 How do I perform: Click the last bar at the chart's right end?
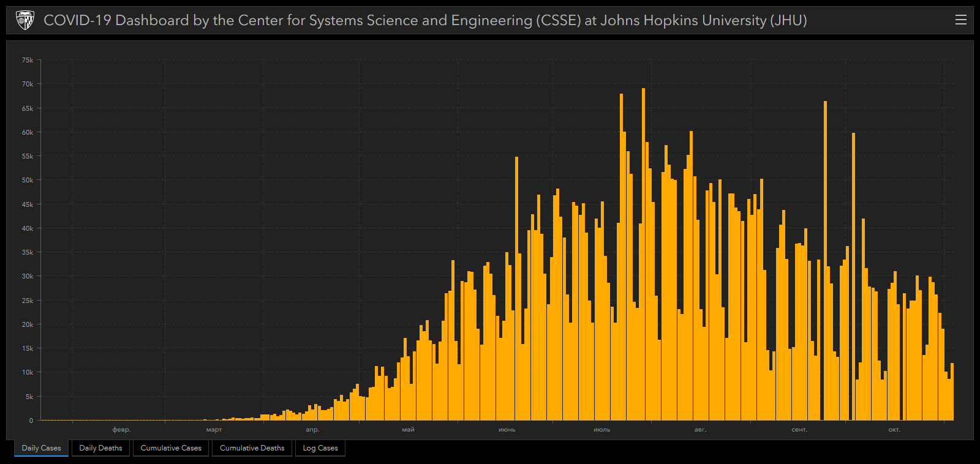point(952,392)
